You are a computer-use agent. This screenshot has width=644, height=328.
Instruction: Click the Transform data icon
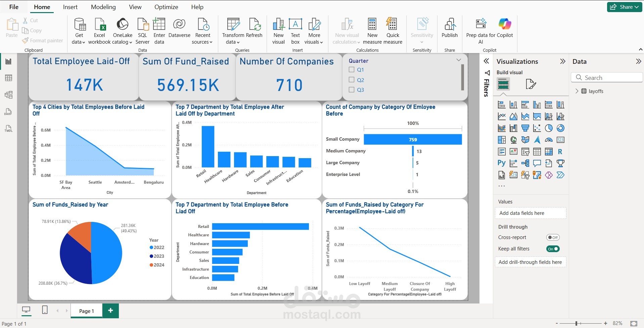(233, 25)
